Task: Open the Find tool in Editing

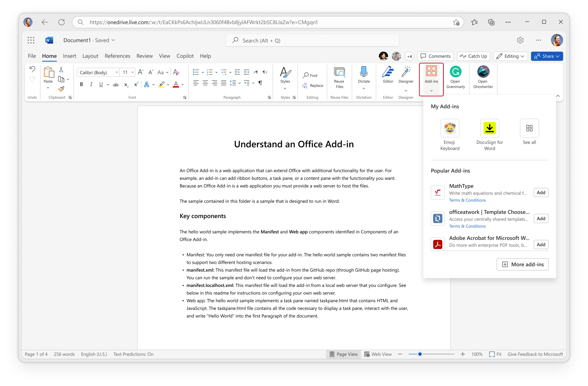Action: 312,75
